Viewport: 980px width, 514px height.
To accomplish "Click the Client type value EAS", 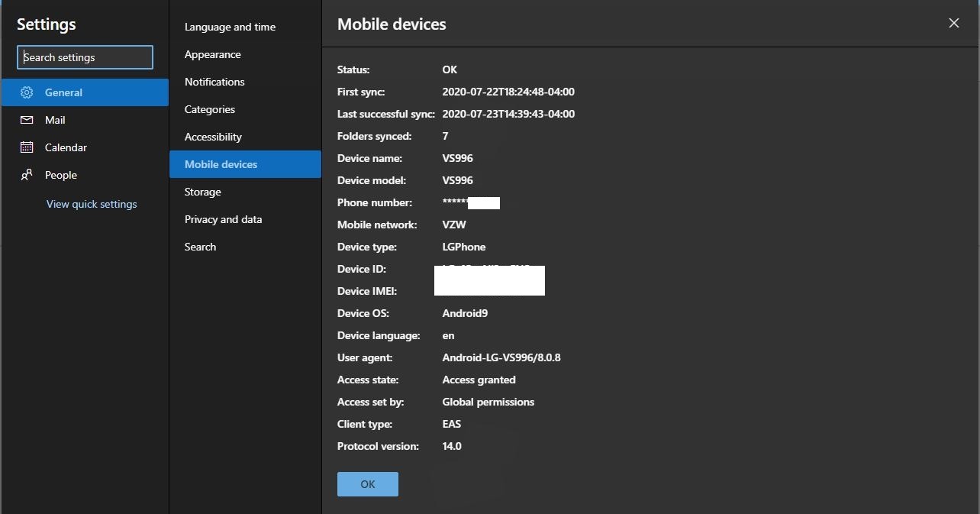I will (x=451, y=424).
